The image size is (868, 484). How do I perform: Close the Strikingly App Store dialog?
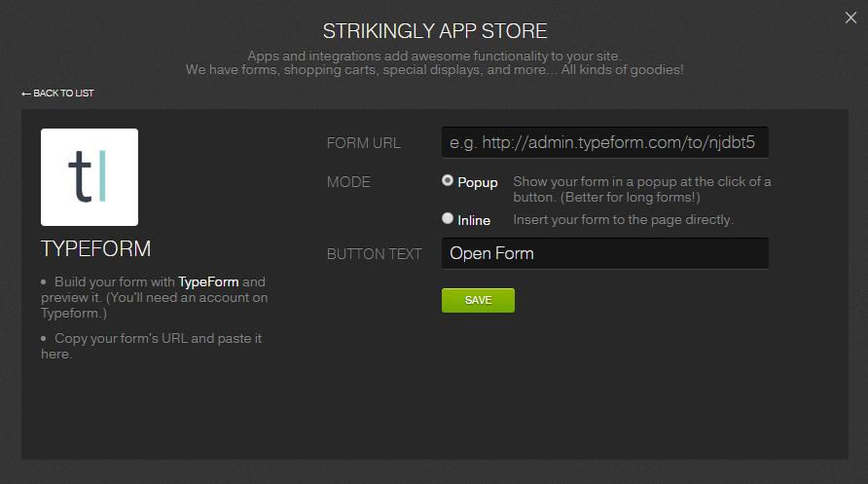[850, 18]
